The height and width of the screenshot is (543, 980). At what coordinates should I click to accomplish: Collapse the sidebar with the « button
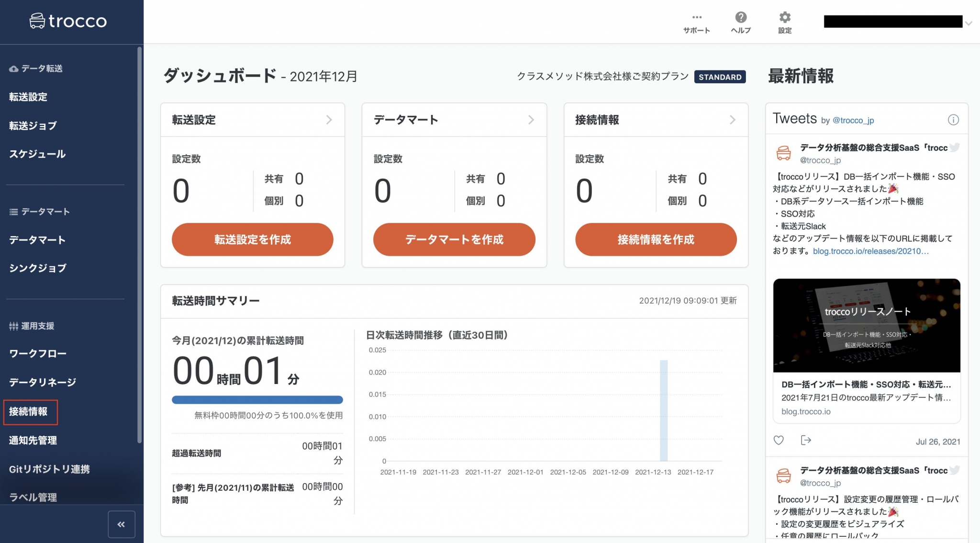click(x=122, y=524)
